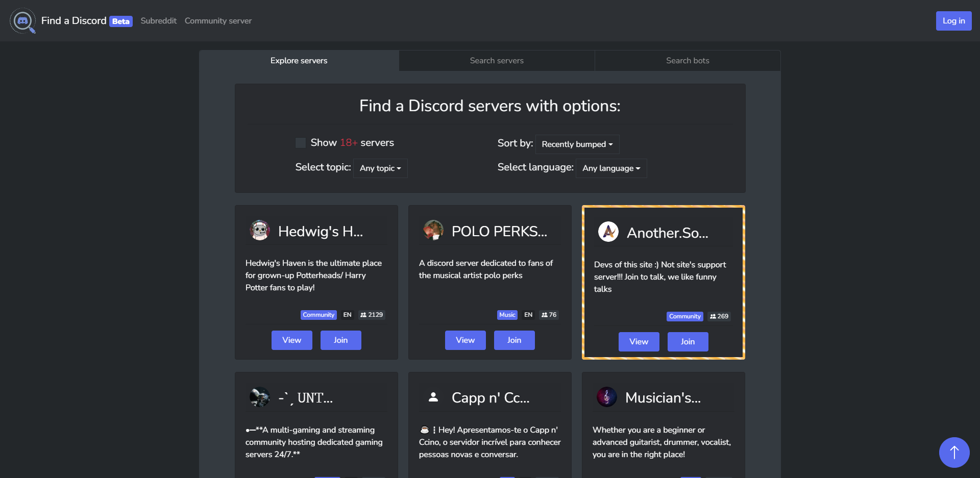Switch to the Search servers tab
The image size is (980, 478).
pos(497,61)
